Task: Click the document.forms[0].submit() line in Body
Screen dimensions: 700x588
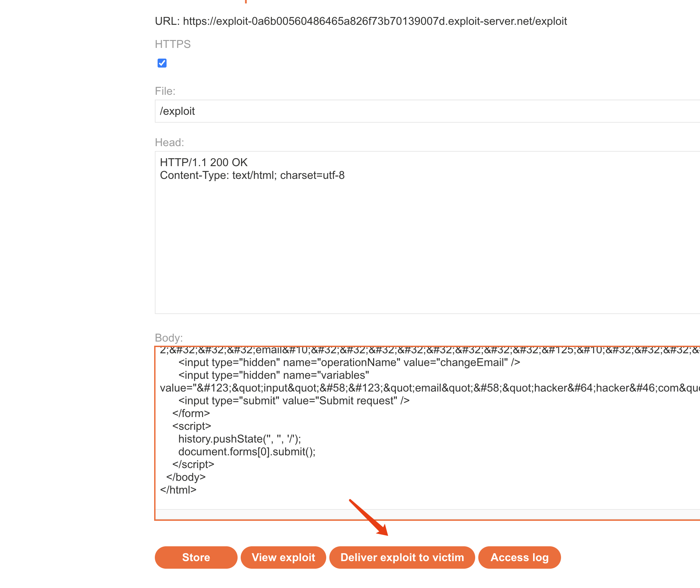Action: tap(247, 452)
